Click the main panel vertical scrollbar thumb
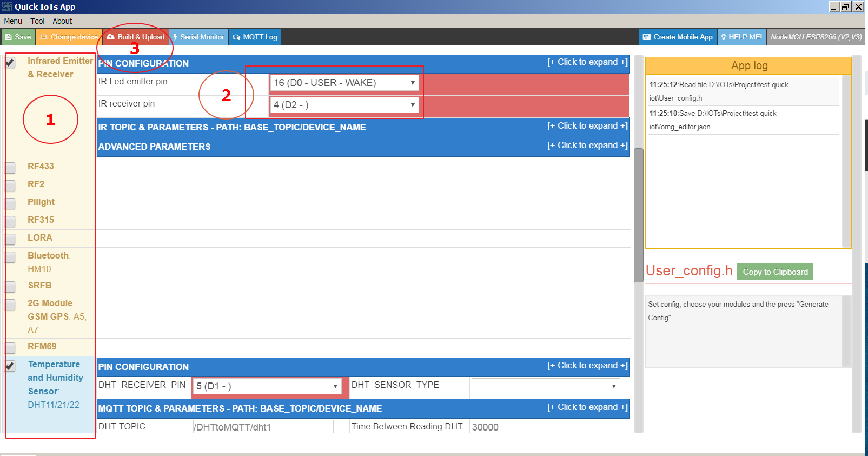Viewport: 868px width, 456px height. [638, 215]
